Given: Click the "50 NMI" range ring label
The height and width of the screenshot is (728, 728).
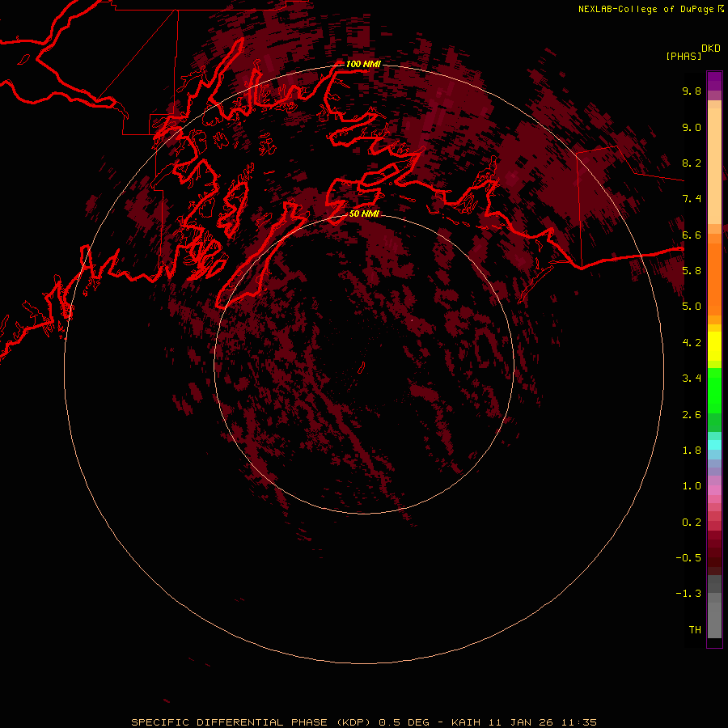Looking at the screenshot, I should [364, 214].
